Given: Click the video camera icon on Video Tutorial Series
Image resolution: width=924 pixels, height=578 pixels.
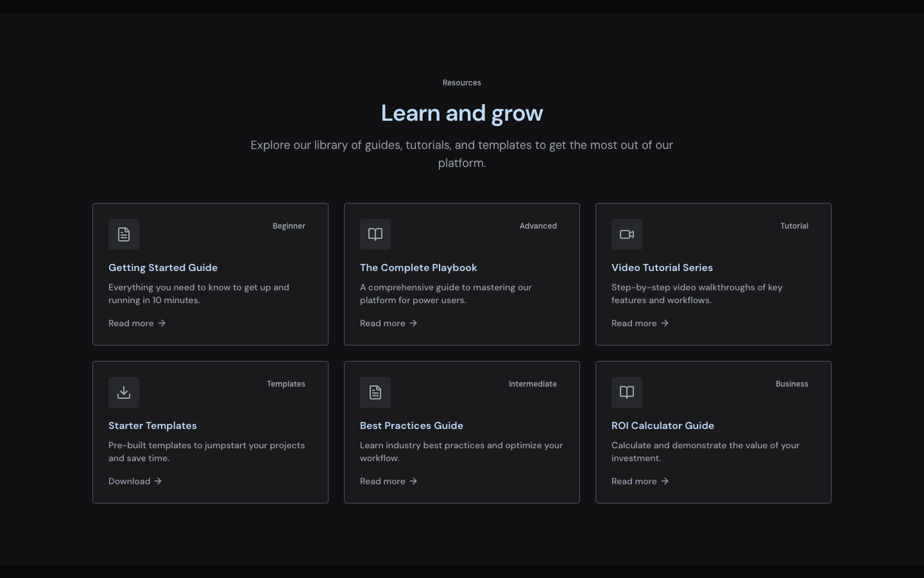Looking at the screenshot, I should pos(627,234).
